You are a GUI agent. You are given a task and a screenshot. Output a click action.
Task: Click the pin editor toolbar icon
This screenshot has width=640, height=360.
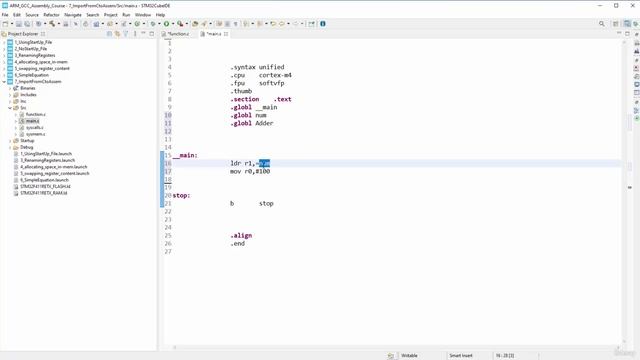point(311,24)
